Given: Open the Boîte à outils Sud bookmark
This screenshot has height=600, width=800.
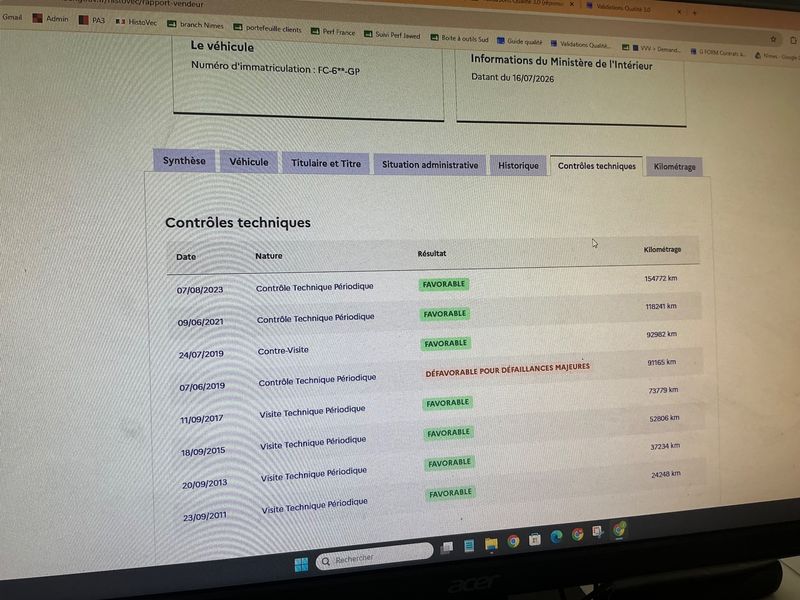Looking at the screenshot, I should click(459, 38).
